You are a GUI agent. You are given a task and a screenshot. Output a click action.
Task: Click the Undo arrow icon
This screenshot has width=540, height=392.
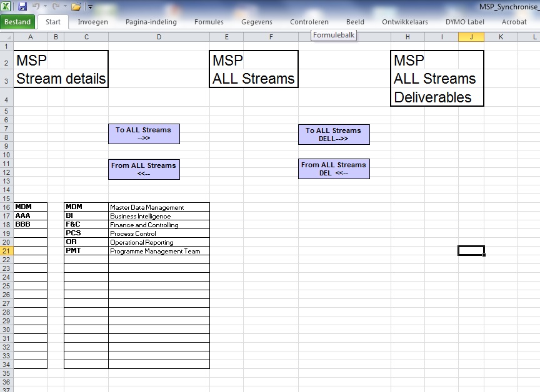36,6
